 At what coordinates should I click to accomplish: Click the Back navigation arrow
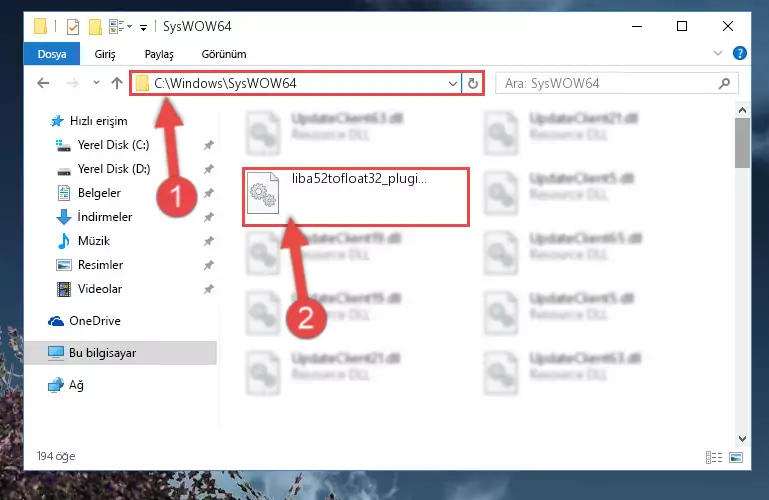[x=43, y=83]
